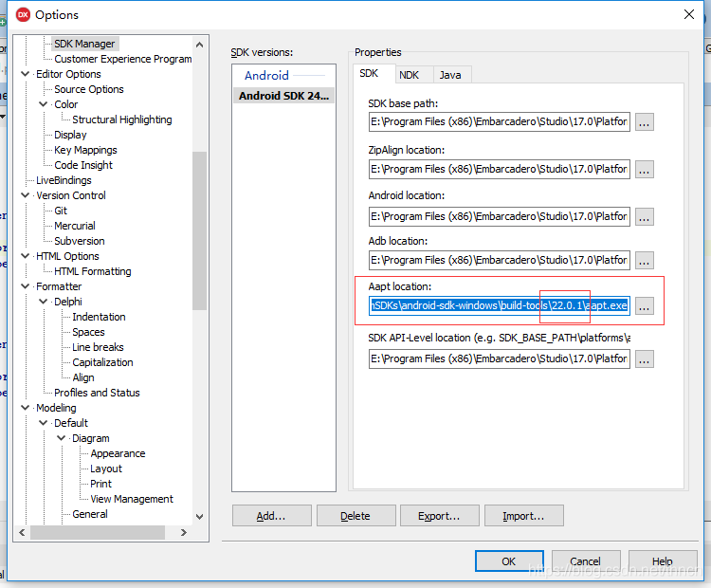
Task: Select Source Options tree item
Action: click(89, 89)
